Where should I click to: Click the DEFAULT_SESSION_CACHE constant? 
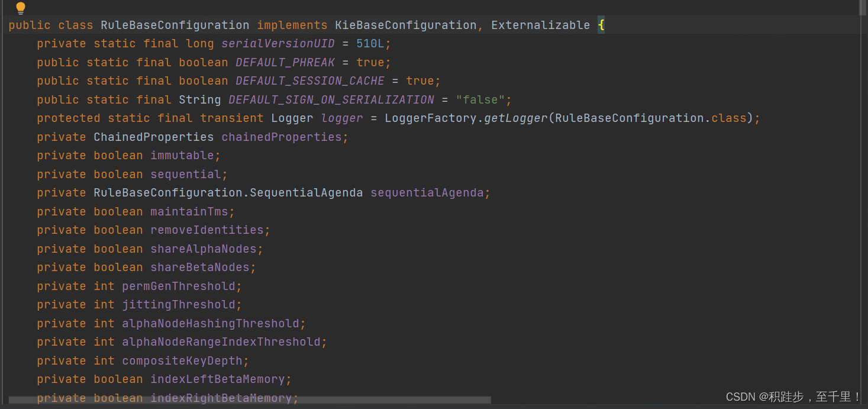[x=310, y=81]
